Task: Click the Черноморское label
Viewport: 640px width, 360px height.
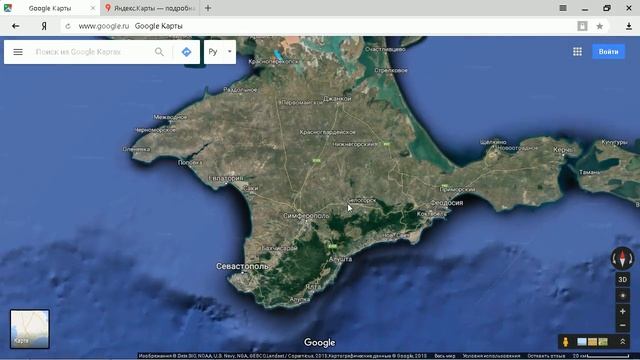Action: [x=156, y=130]
